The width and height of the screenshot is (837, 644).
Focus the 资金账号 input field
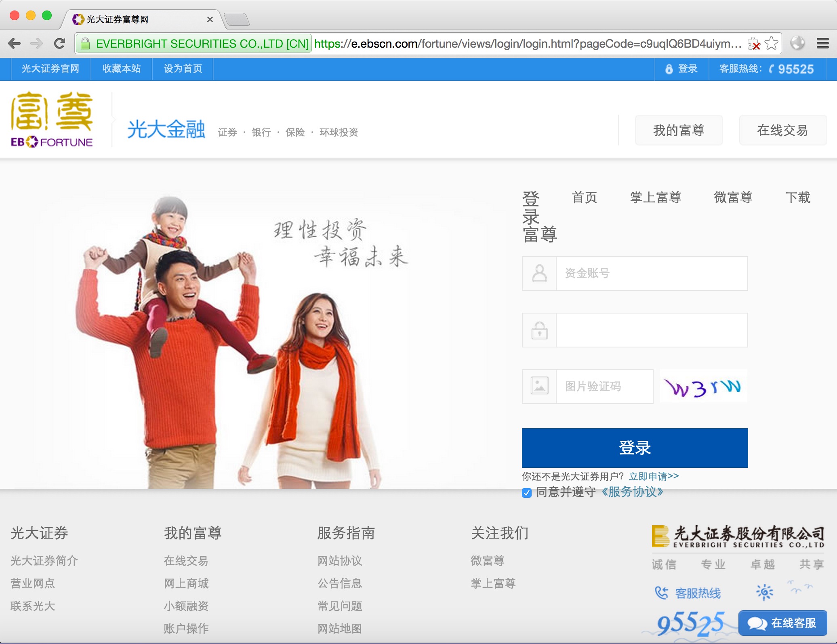(x=652, y=274)
